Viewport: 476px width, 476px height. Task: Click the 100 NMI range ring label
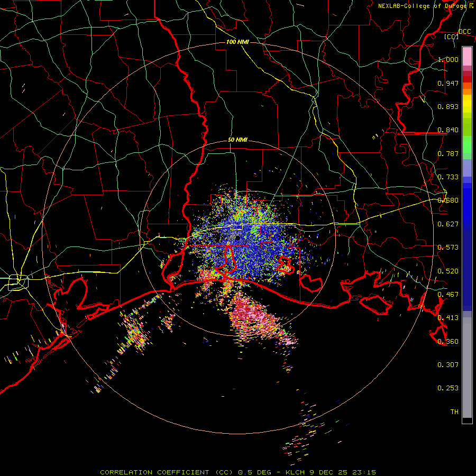click(237, 42)
